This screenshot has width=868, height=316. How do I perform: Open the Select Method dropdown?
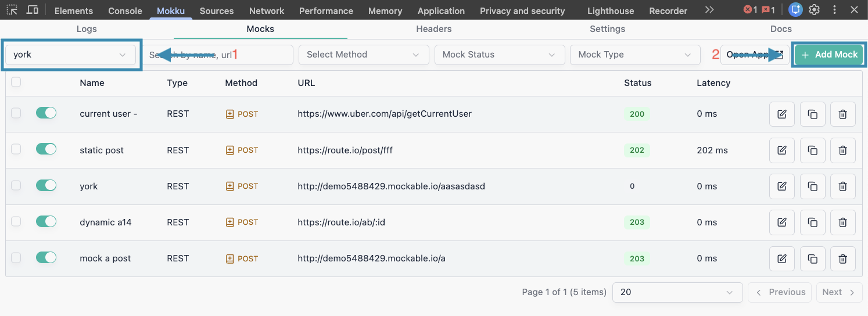click(364, 55)
